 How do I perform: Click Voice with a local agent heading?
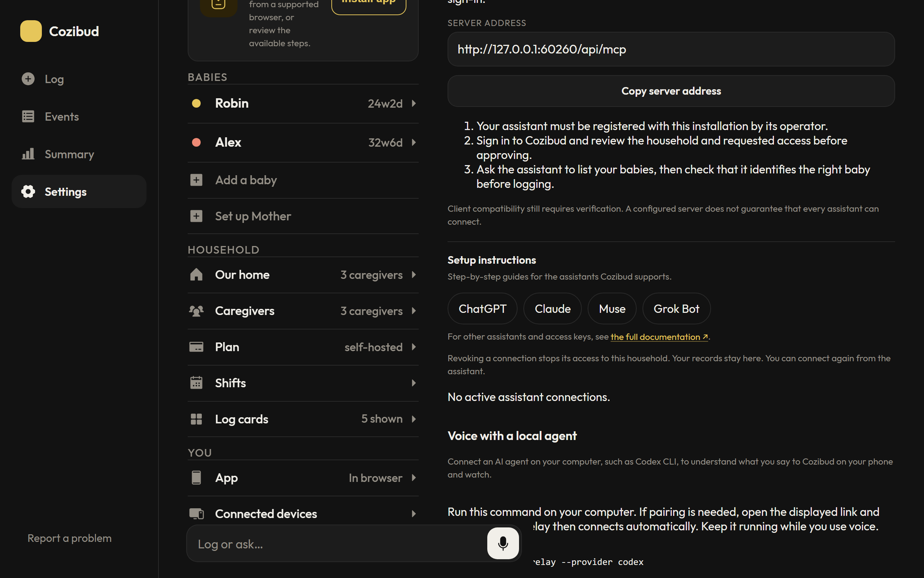(x=512, y=436)
